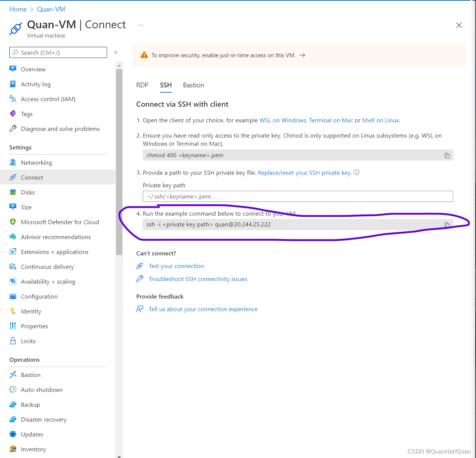Click the warning triangle in security banner
Screen dimensions: 476x458
tap(144, 55)
